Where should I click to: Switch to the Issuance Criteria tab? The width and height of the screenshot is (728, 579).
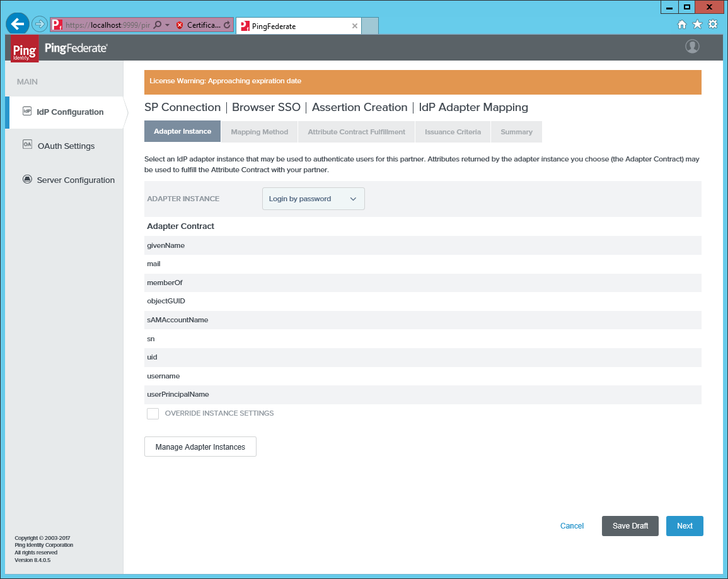point(453,132)
